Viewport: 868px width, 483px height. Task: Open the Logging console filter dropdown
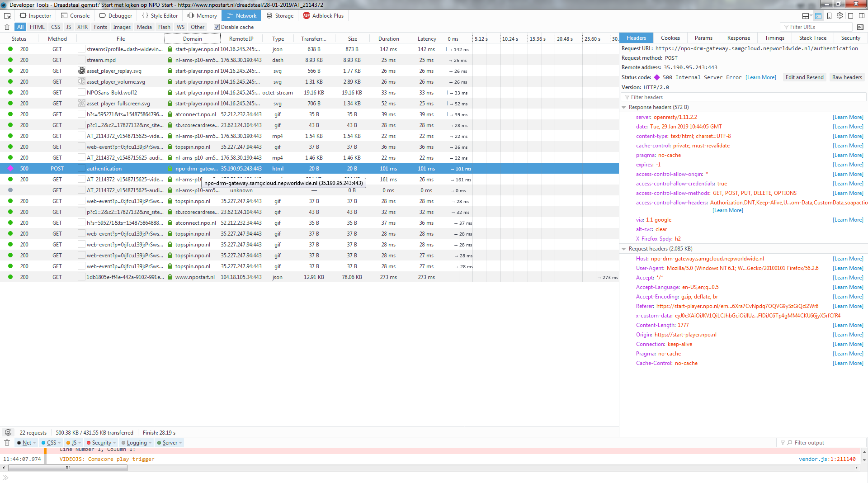pyautogui.click(x=137, y=443)
